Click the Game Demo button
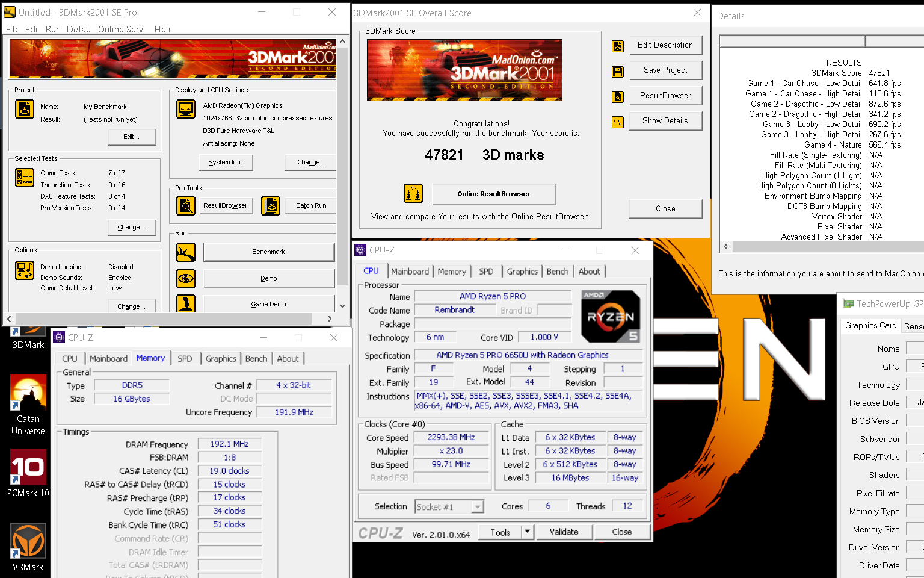This screenshot has height=578, width=924. click(268, 304)
